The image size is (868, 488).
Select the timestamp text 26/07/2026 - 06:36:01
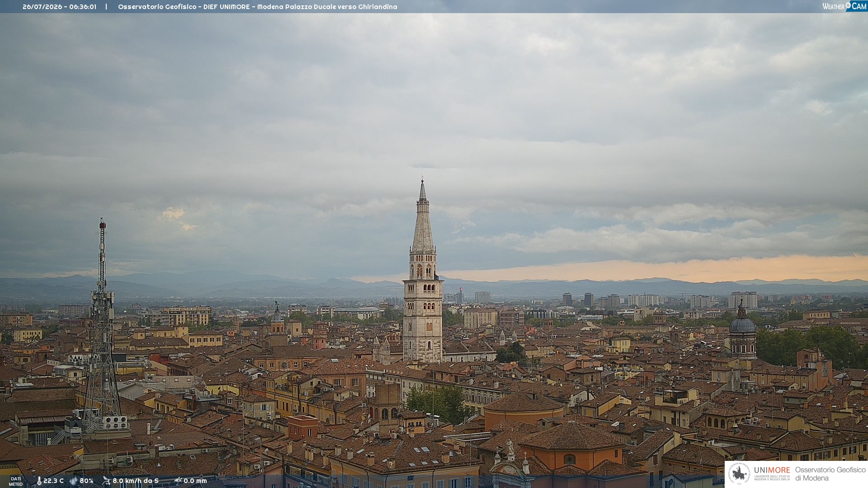pyautogui.click(x=60, y=7)
